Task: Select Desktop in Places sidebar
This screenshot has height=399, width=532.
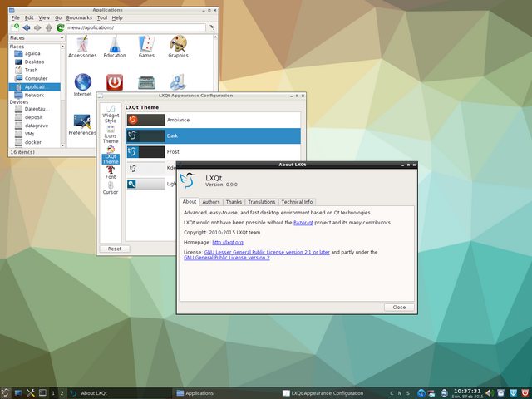Action: point(35,62)
